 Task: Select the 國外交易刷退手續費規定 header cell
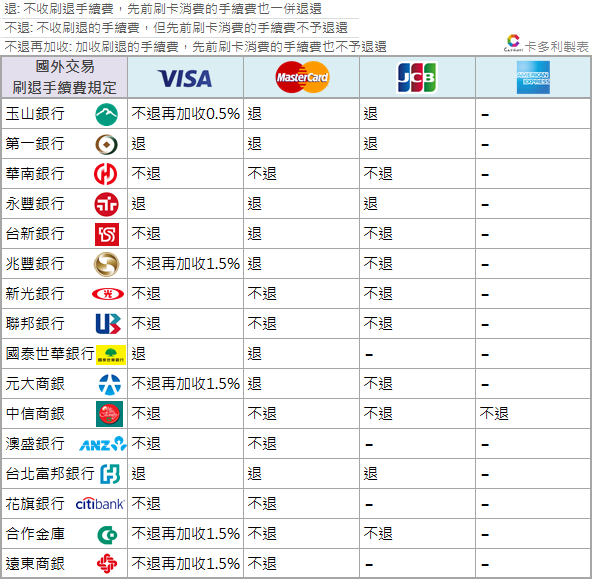coord(65,77)
